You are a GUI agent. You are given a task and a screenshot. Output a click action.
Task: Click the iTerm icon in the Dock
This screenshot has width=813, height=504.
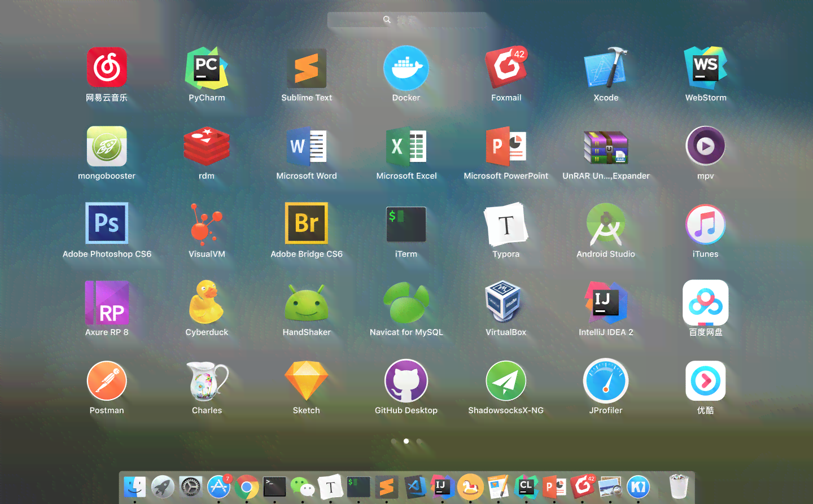(x=359, y=487)
